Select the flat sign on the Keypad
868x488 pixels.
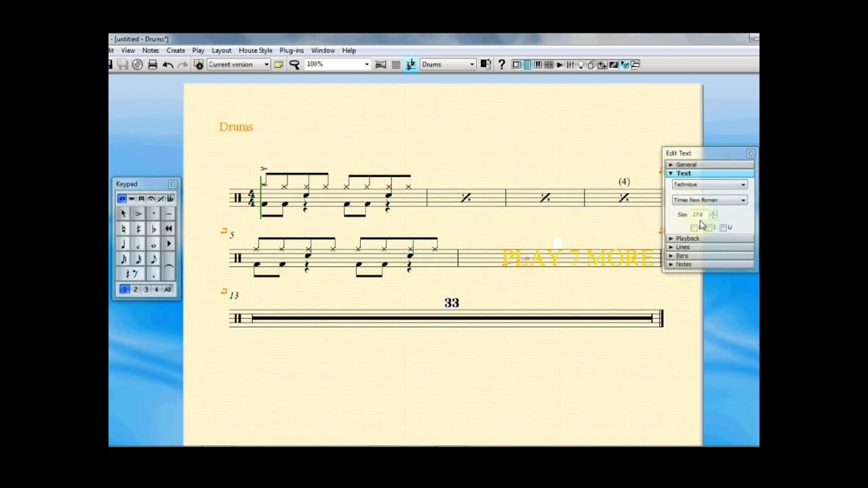coord(154,228)
